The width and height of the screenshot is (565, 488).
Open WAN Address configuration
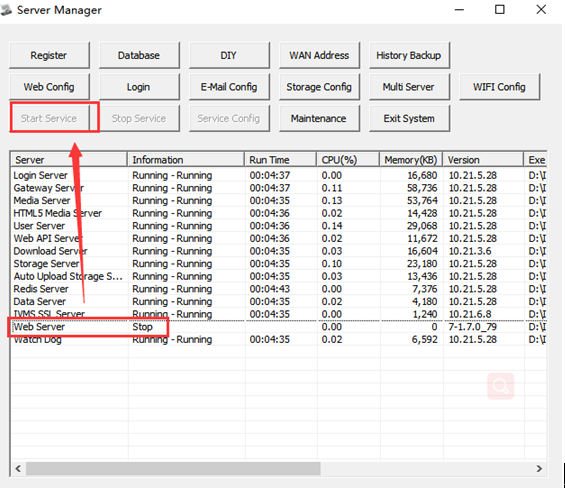pyautogui.click(x=319, y=56)
